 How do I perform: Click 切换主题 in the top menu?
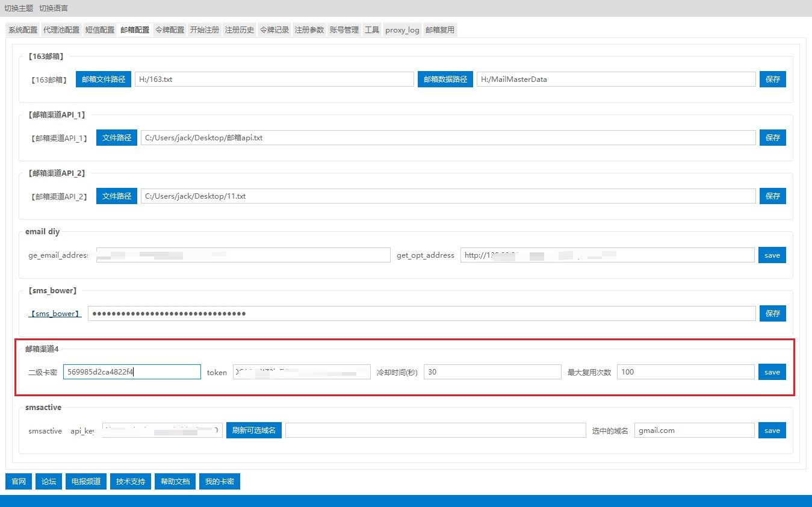[x=19, y=8]
